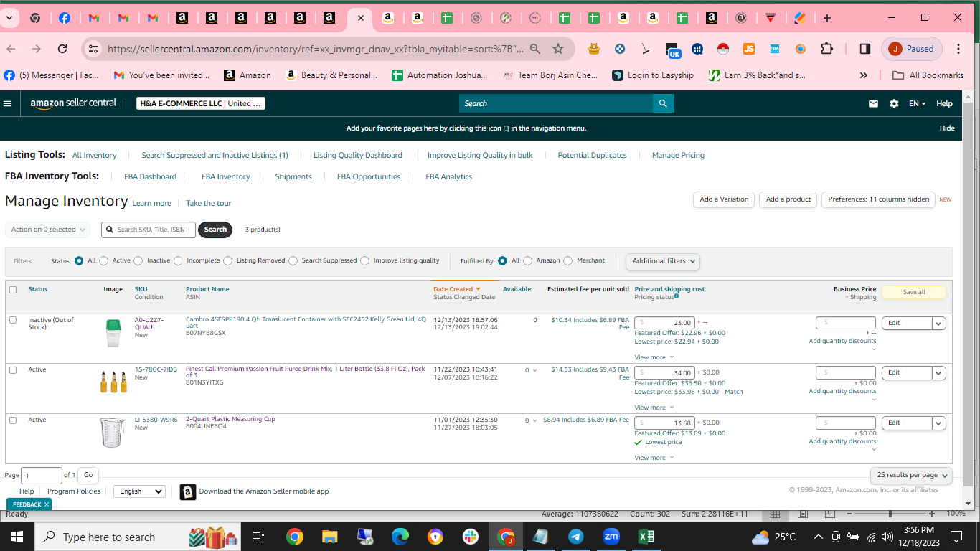Viewport: 980px width, 551px height.
Task: Click the Add a Variation button
Action: tap(724, 199)
